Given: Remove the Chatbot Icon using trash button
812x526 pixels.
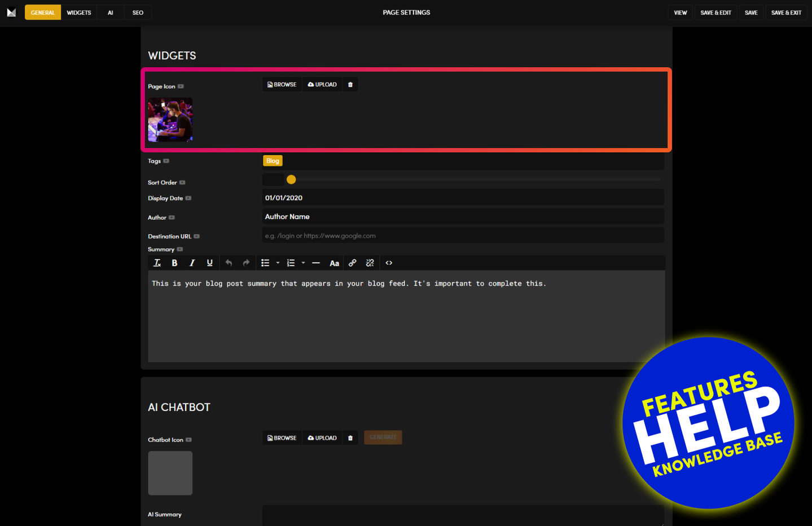Looking at the screenshot, I should coord(350,438).
